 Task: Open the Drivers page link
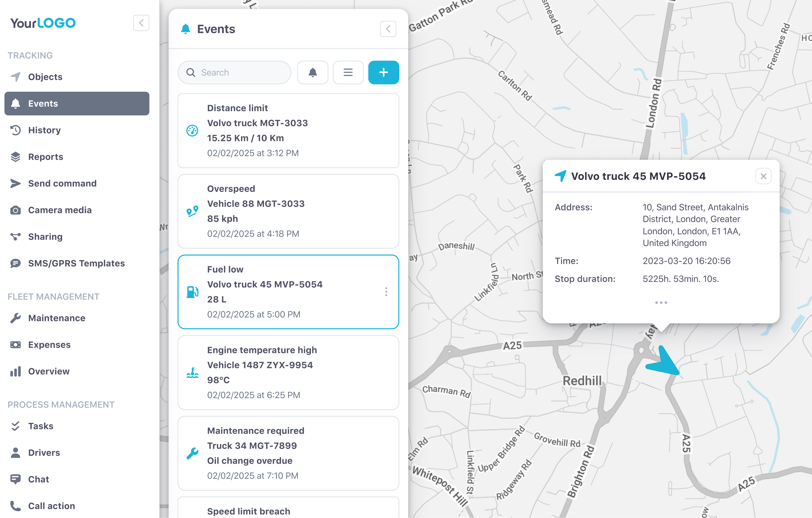[44, 453]
